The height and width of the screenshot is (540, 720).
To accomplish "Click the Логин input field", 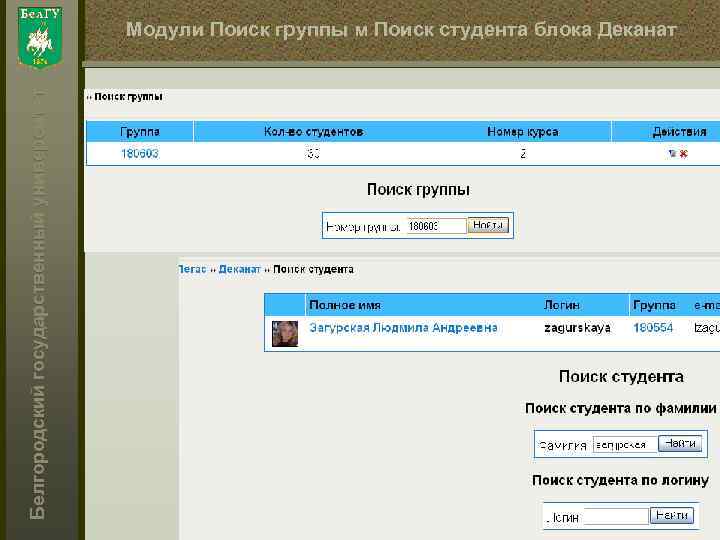I will 615,516.
